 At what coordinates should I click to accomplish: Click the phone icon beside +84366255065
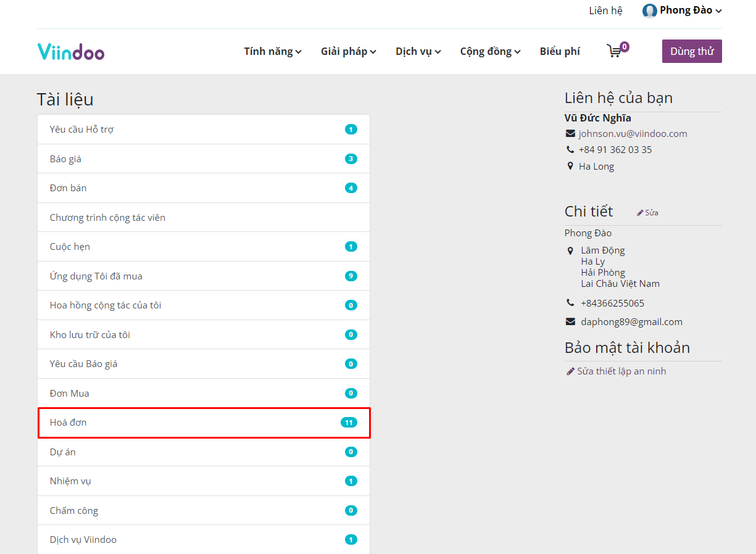click(570, 303)
